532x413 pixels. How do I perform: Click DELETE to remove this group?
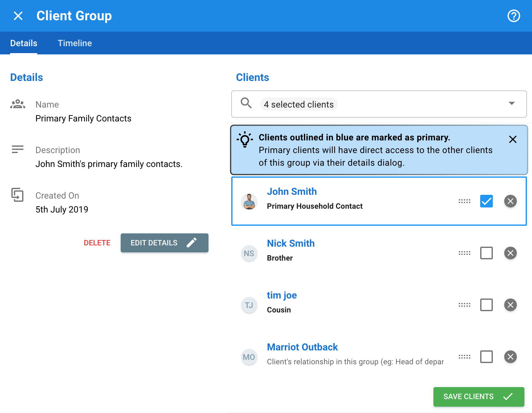pos(97,243)
